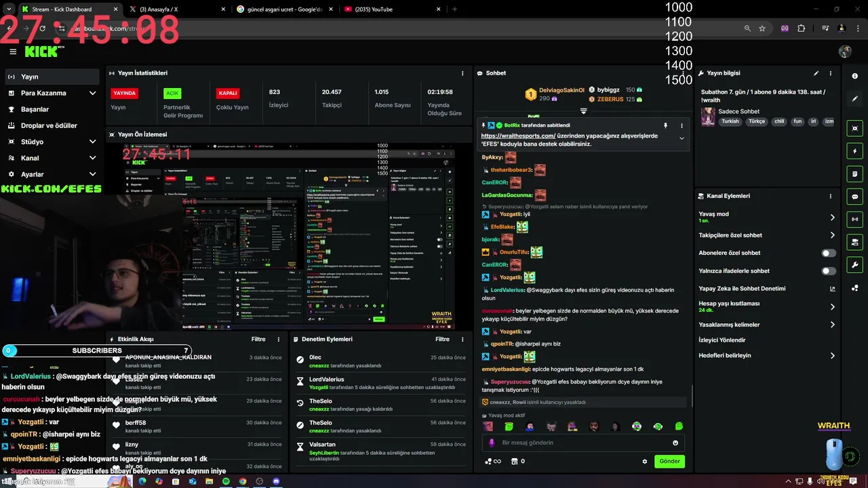Click the chill tag chip

pyautogui.click(x=779, y=122)
